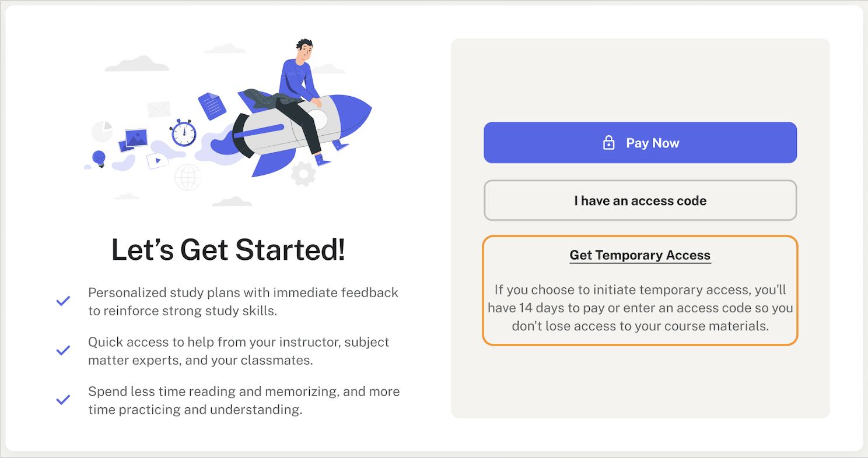The width and height of the screenshot is (868, 458).
Task: Click the checkmark next to quick access benefit
Action: 64,350
